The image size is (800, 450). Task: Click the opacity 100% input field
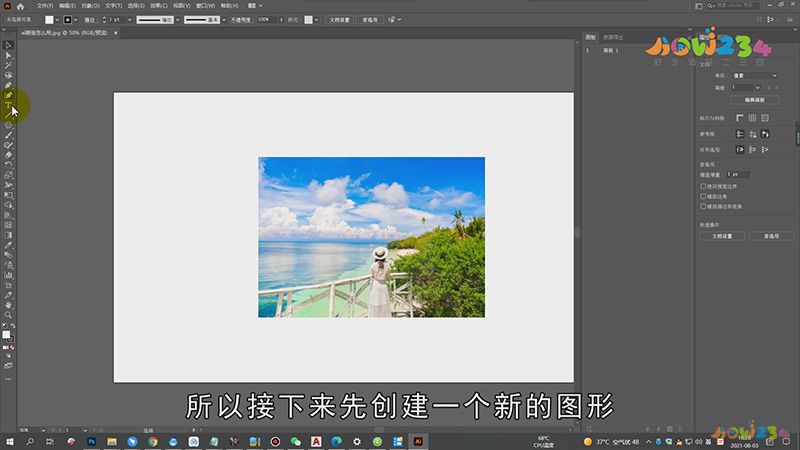coord(266,20)
